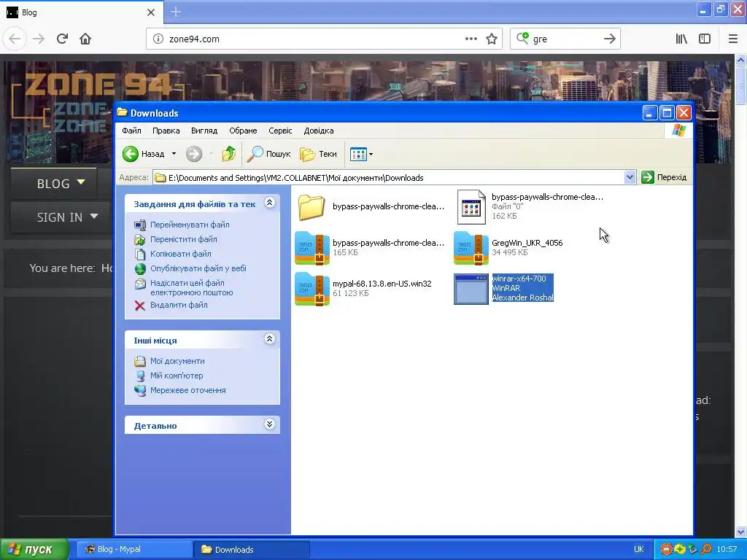Image resolution: width=747 pixels, height=560 pixels.
Task: Collapse the Інші місця panel
Action: (x=269, y=339)
